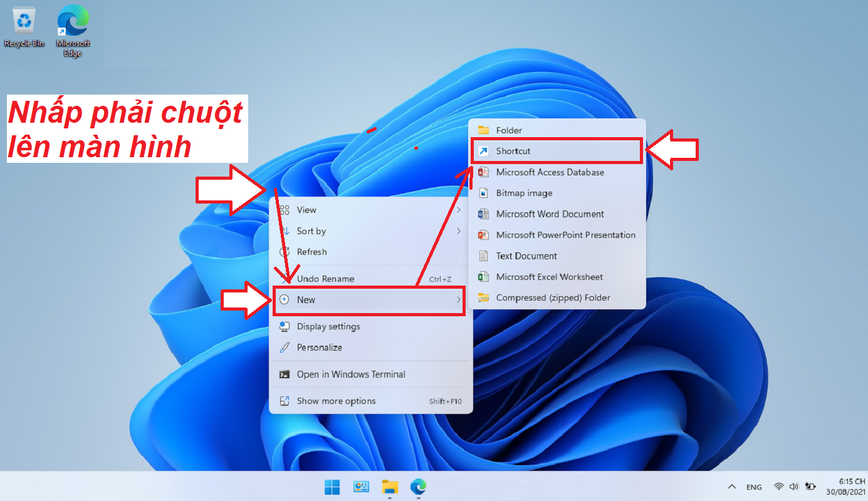Image resolution: width=868 pixels, height=501 pixels.
Task: Select Personalize in the context menu
Action: click(371, 347)
